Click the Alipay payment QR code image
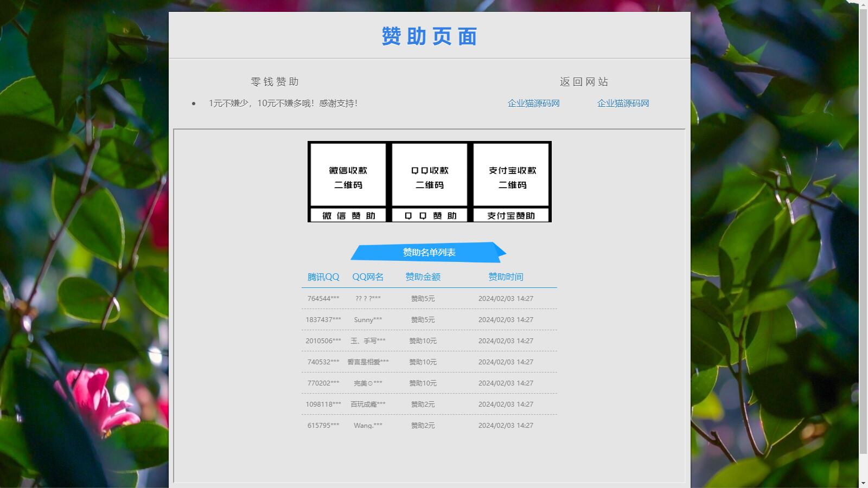Image resolution: width=868 pixels, height=488 pixels. click(511, 175)
